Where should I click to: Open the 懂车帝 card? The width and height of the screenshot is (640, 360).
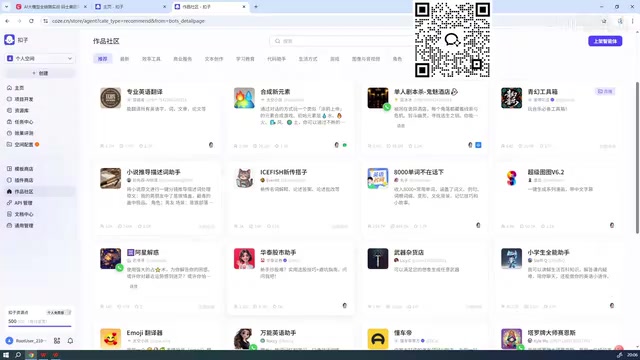424,337
